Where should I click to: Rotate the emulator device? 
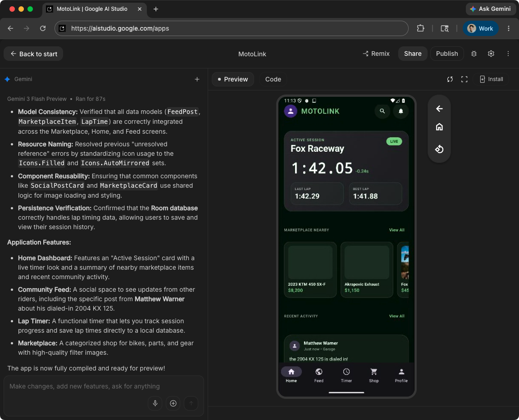pos(439,149)
